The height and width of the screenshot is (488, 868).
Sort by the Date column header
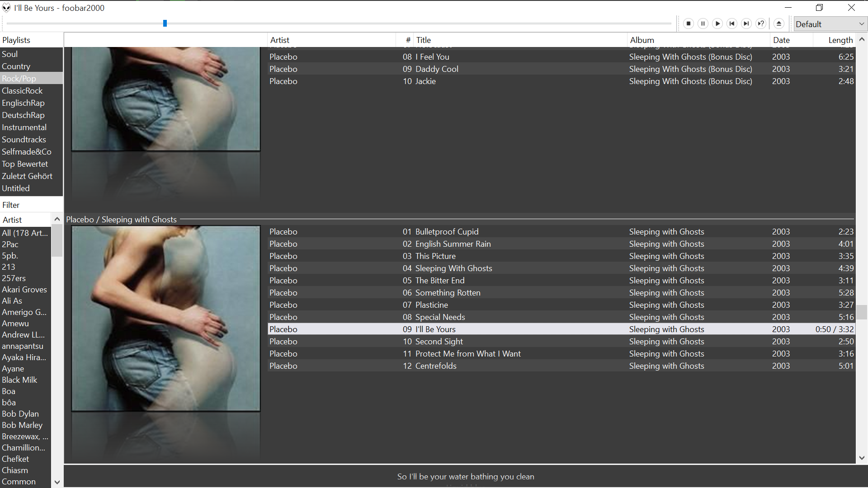791,40
